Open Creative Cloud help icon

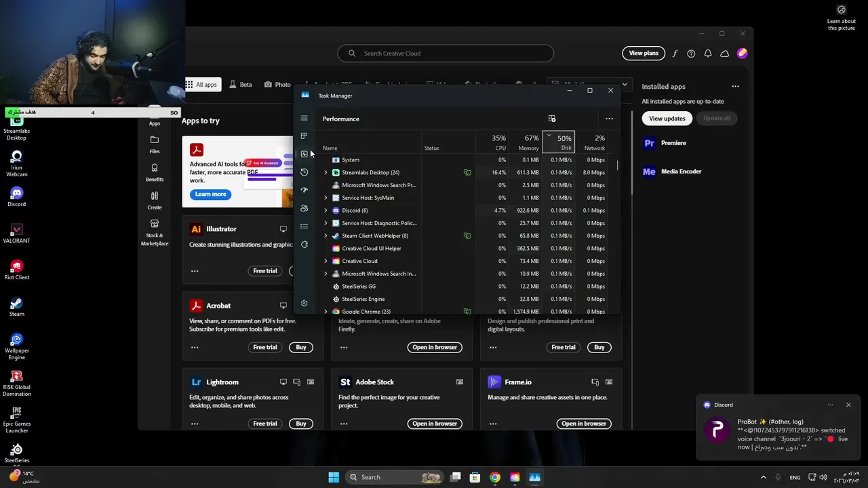[x=691, y=54]
